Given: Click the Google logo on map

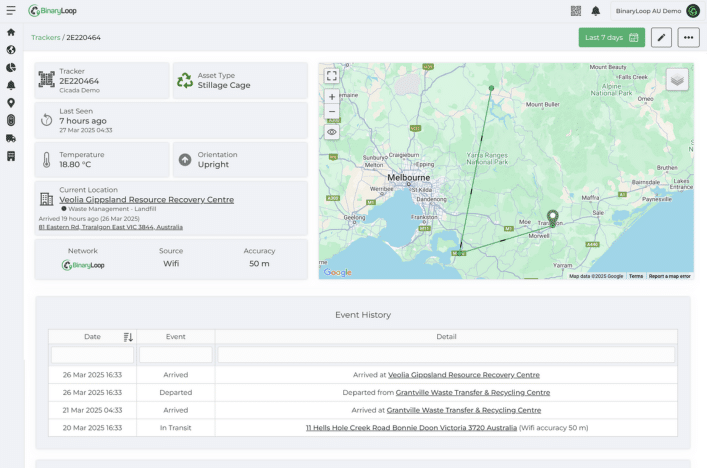Looking at the screenshot, I should tap(337, 272).
